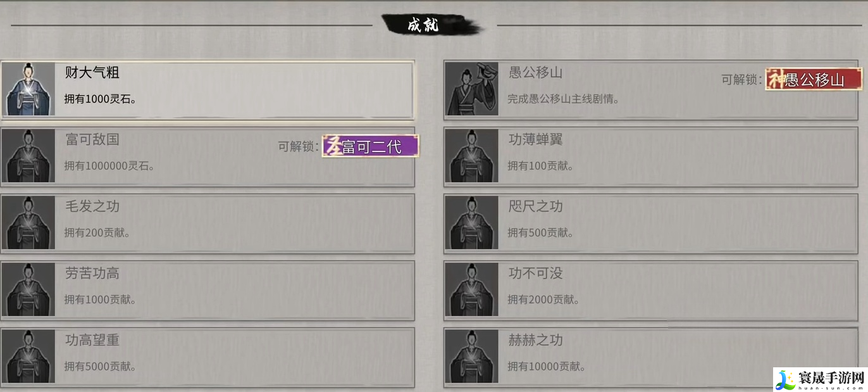Click the 富可敌国 achievement portrait icon
The height and width of the screenshot is (392, 868).
28,156
